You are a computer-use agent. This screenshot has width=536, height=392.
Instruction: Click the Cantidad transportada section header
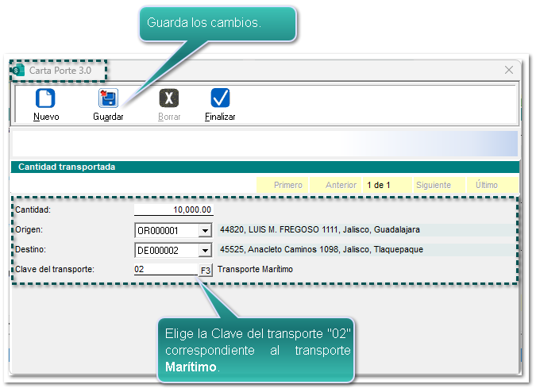coord(265,167)
